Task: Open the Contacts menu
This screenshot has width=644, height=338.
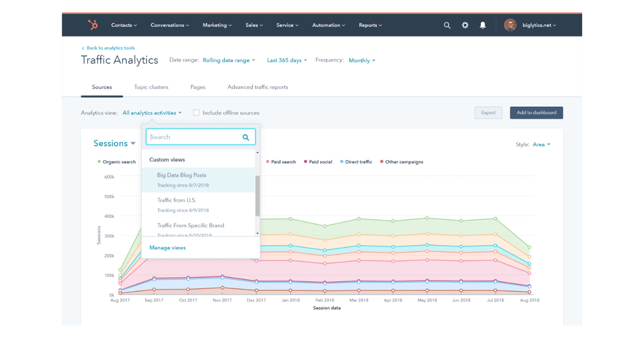Action: pos(124,25)
